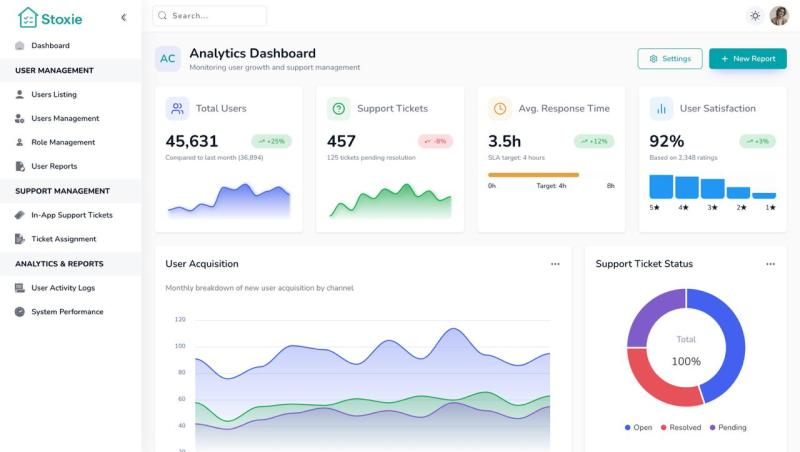Click the System Performance gauge icon
This screenshot has width=800, height=452.
click(x=20, y=312)
